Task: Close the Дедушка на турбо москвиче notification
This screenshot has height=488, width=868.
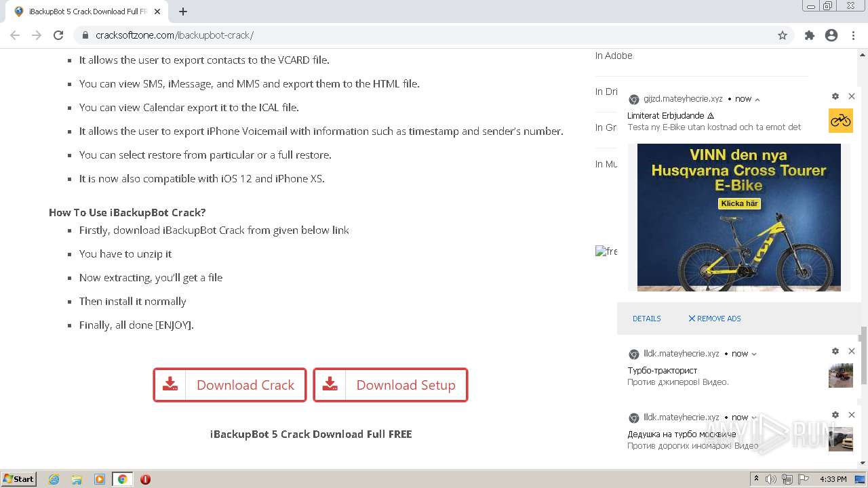Action: (852, 415)
